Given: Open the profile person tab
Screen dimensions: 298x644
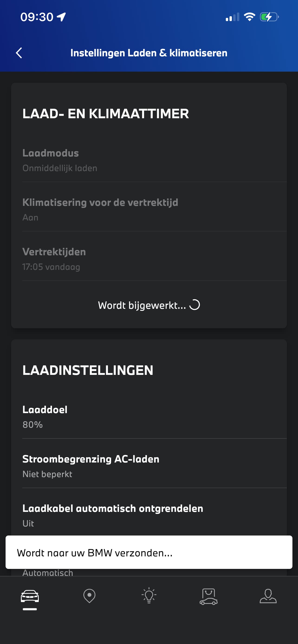Looking at the screenshot, I should (268, 596).
